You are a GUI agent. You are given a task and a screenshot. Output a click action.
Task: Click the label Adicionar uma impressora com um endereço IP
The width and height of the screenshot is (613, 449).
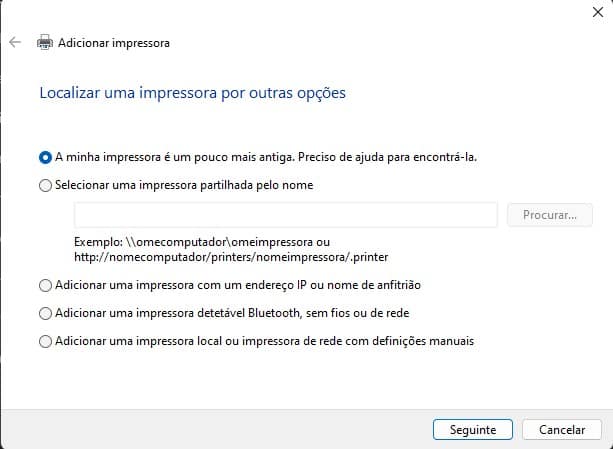coord(181,285)
